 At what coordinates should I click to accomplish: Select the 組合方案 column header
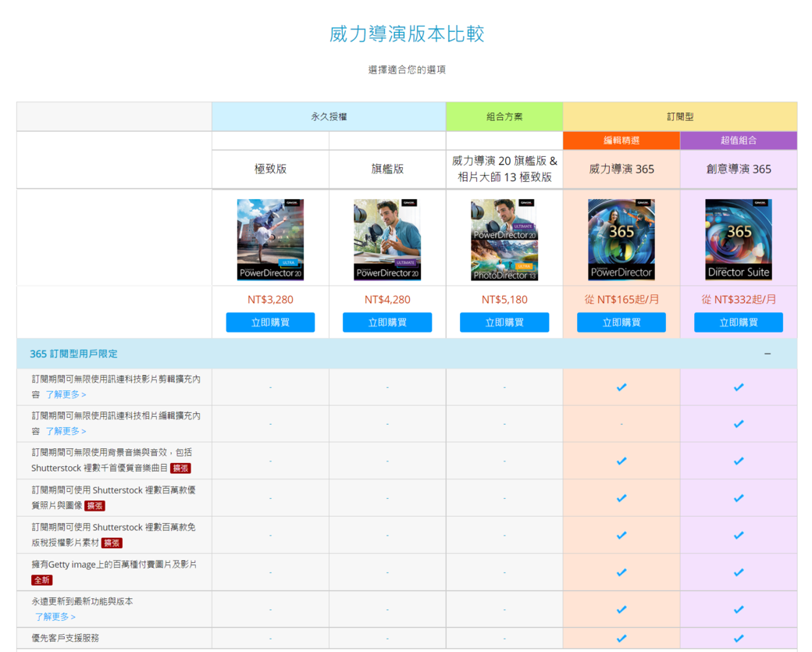(x=504, y=116)
